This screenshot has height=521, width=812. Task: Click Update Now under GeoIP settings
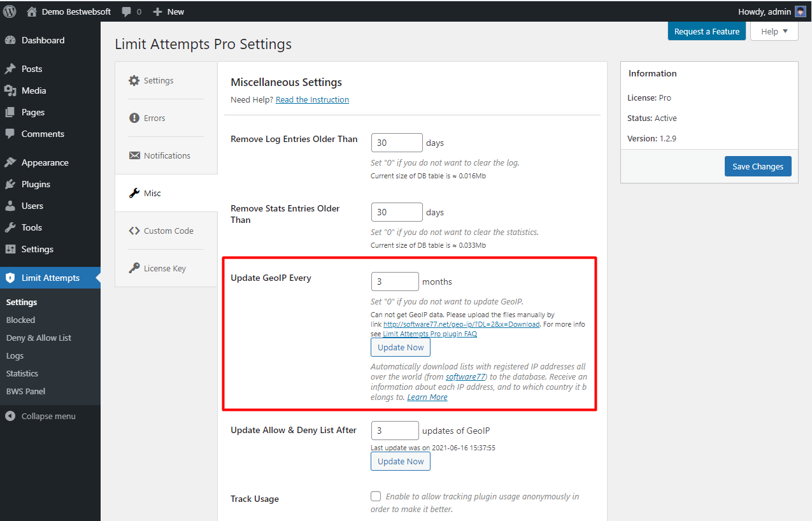coord(401,347)
